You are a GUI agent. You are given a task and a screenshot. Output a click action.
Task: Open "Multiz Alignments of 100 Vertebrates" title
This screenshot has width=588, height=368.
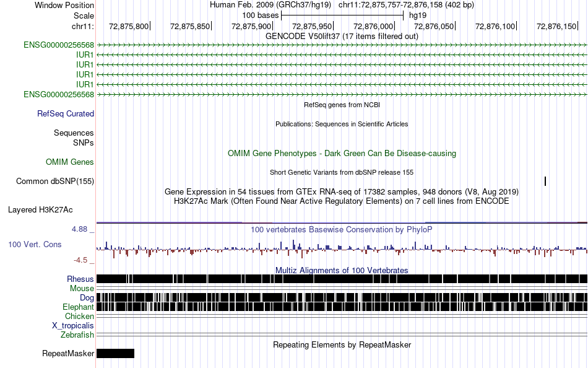tap(342, 270)
